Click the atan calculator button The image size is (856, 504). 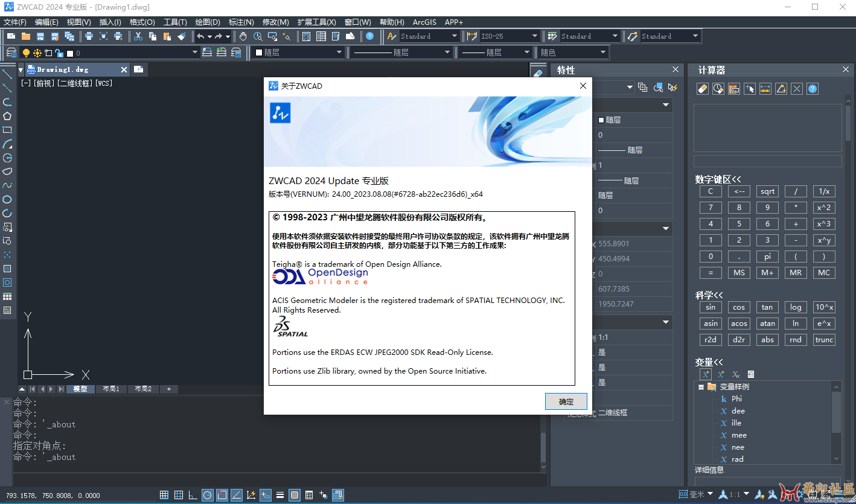[767, 324]
